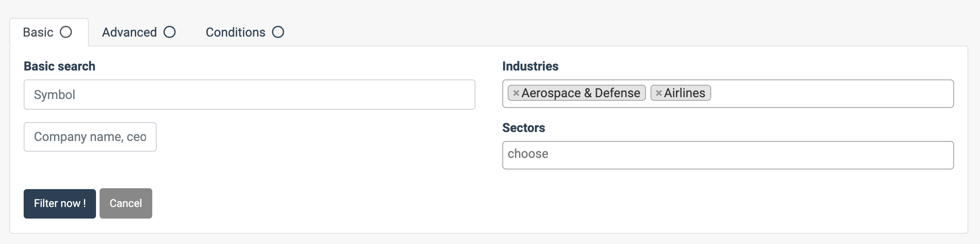The image size is (980, 244).
Task: Switch to the Basic tab label
Action: click(38, 33)
